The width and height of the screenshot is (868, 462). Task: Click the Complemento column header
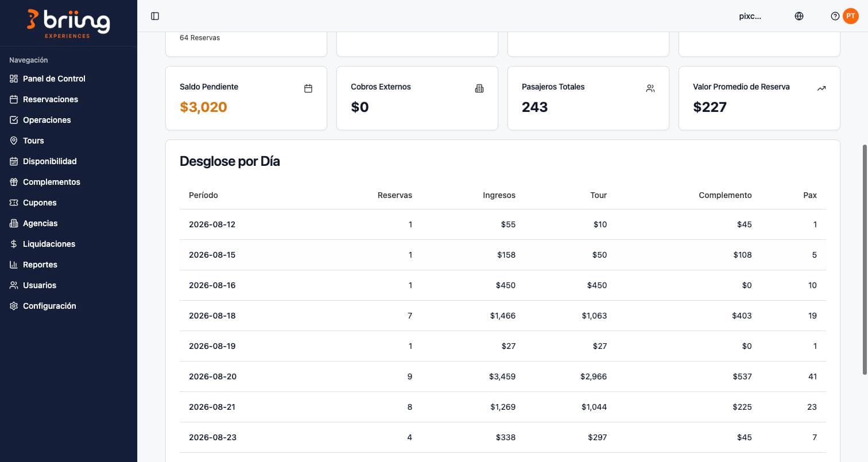(725, 195)
